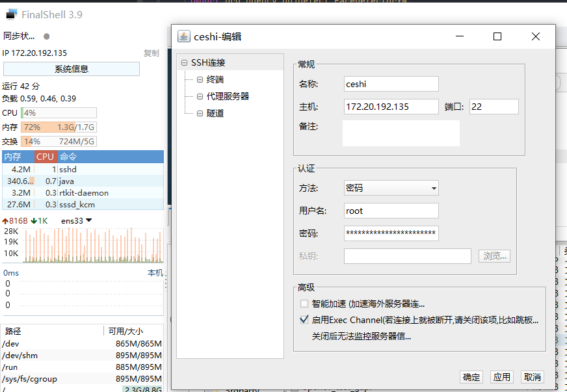This screenshot has height=392, width=567.
Task: Collapse the SSH连接 tree node
Action: pyautogui.click(x=185, y=62)
